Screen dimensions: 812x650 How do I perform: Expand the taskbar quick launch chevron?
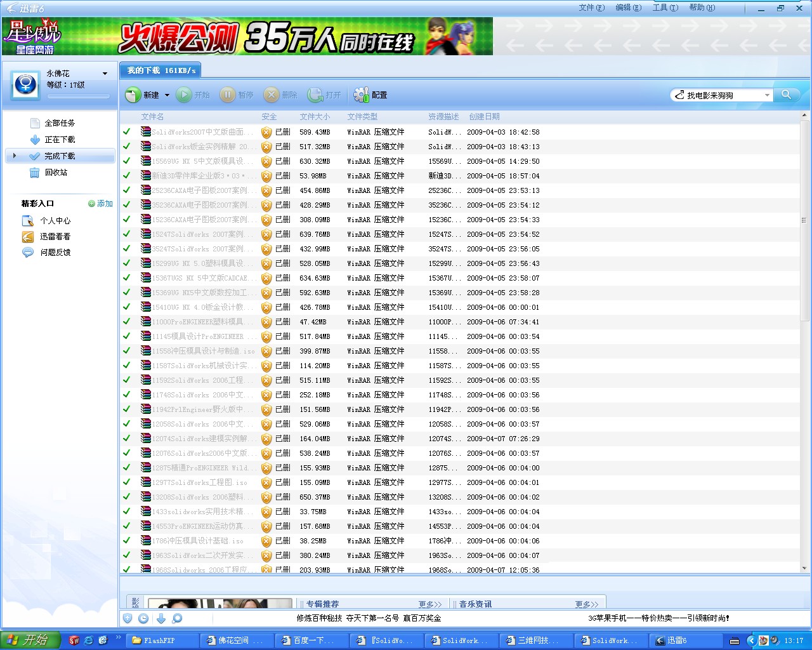click(x=118, y=637)
